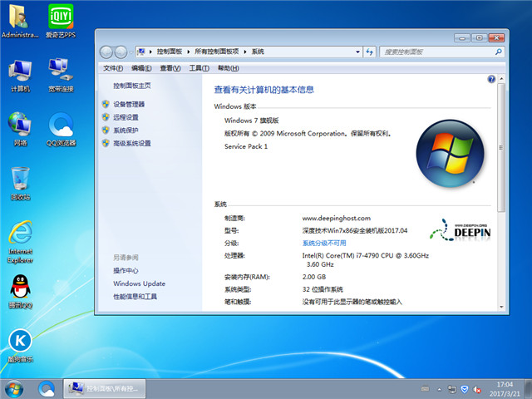Open the 工具(T) menu
This screenshot has width=532, height=399.
coord(199,68)
